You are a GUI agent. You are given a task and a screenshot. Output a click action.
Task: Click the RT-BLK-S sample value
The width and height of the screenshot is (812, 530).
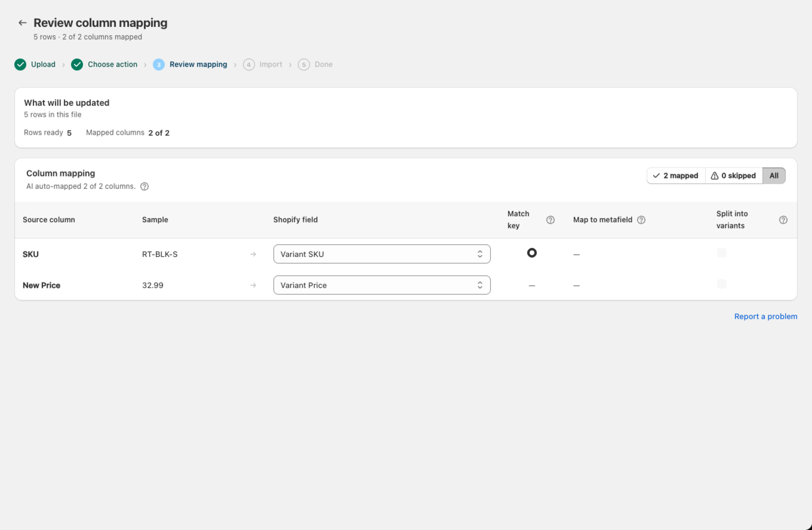(160, 254)
